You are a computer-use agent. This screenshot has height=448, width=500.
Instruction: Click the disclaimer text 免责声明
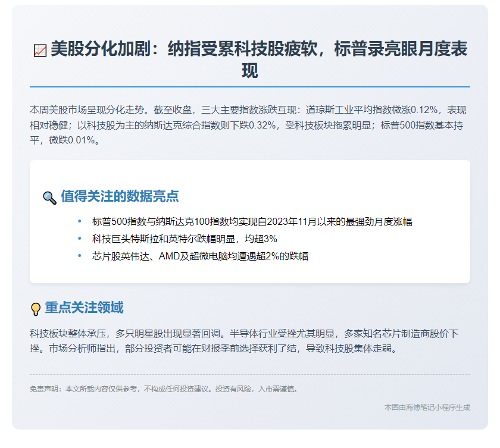click(164, 389)
